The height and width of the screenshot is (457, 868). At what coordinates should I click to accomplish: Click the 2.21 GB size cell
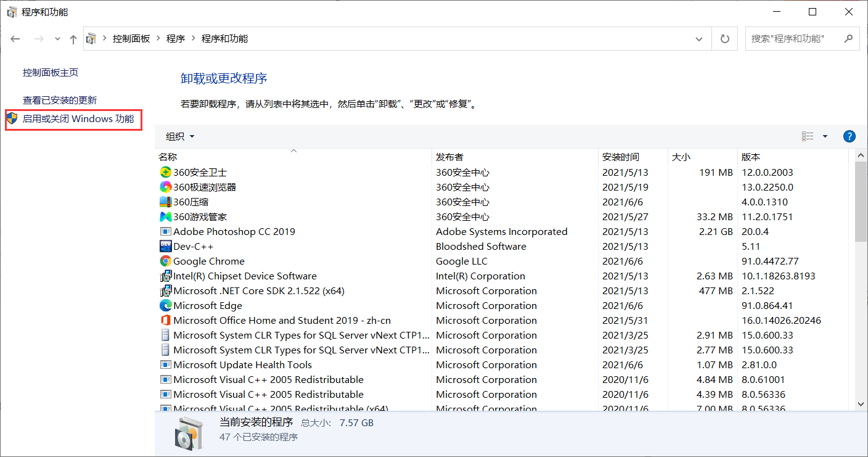pos(715,231)
